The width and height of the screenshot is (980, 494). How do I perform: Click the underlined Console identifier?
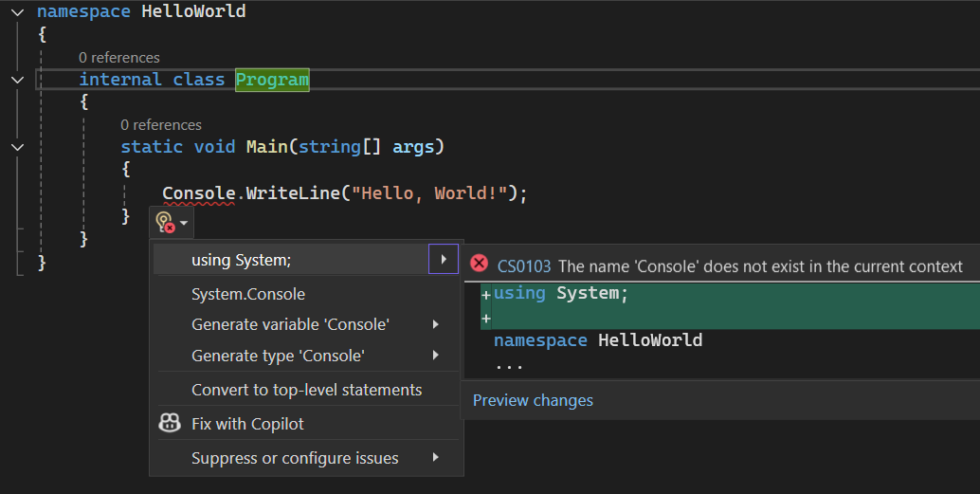[x=198, y=193]
